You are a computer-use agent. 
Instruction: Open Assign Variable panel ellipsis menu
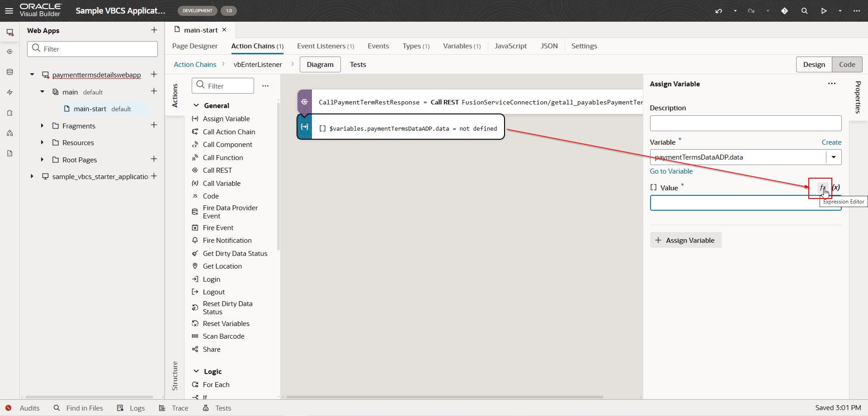(x=832, y=84)
